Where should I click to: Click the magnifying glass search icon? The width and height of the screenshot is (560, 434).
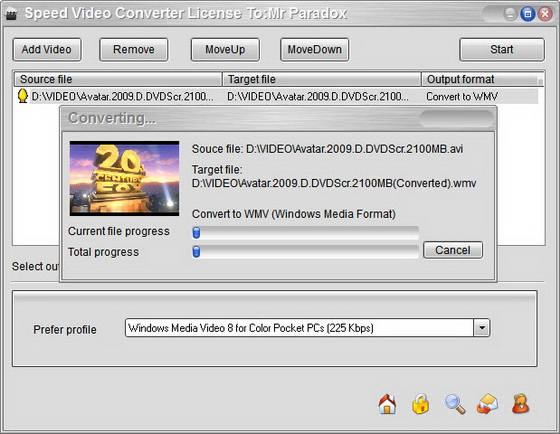(x=455, y=404)
